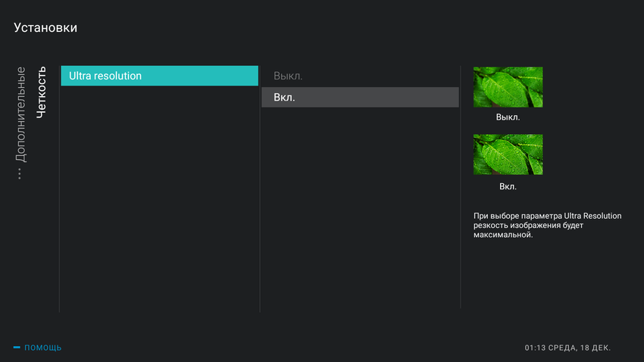
Task: Select the Ultra resolution setting row
Action: coord(159,76)
